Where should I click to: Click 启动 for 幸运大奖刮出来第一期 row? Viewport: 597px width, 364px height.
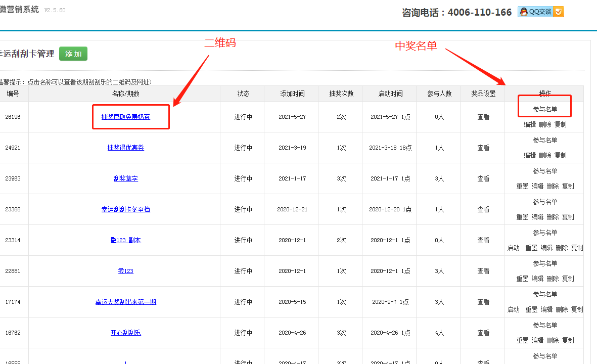tap(514, 309)
